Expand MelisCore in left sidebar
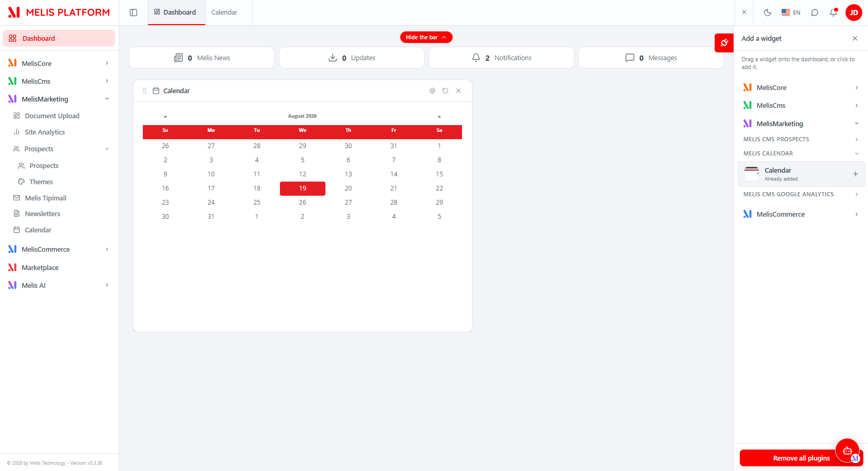Viewport: 868px width, 471px height. [59, 63]
